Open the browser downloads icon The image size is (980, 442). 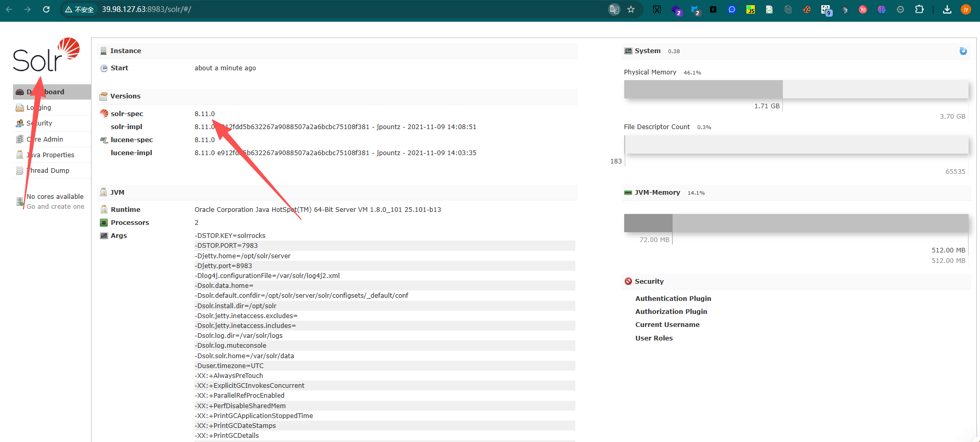(947, 9)
